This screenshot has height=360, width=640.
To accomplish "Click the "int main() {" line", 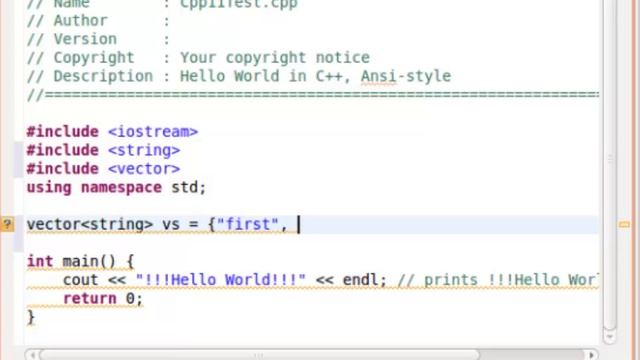I will pos(80,261).
